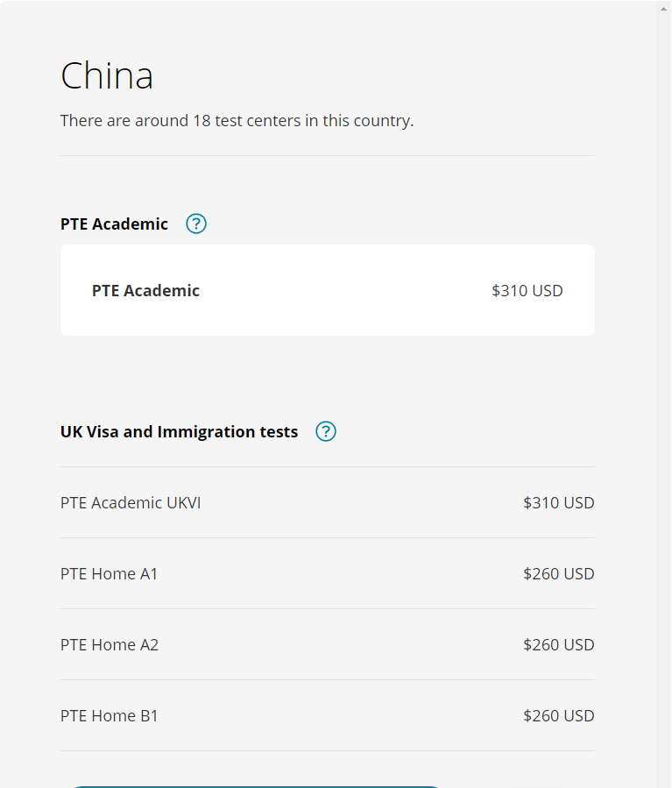This screenshot has width=672, height=788.
Task: Click the China page heading
Action: [x=107, y=75]
